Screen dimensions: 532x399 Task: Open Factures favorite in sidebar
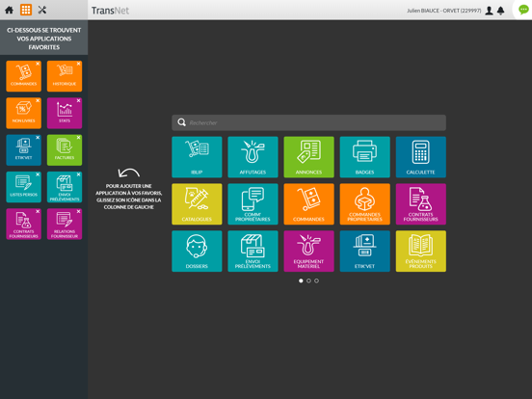pyautogui.click(x=65, y=150)
